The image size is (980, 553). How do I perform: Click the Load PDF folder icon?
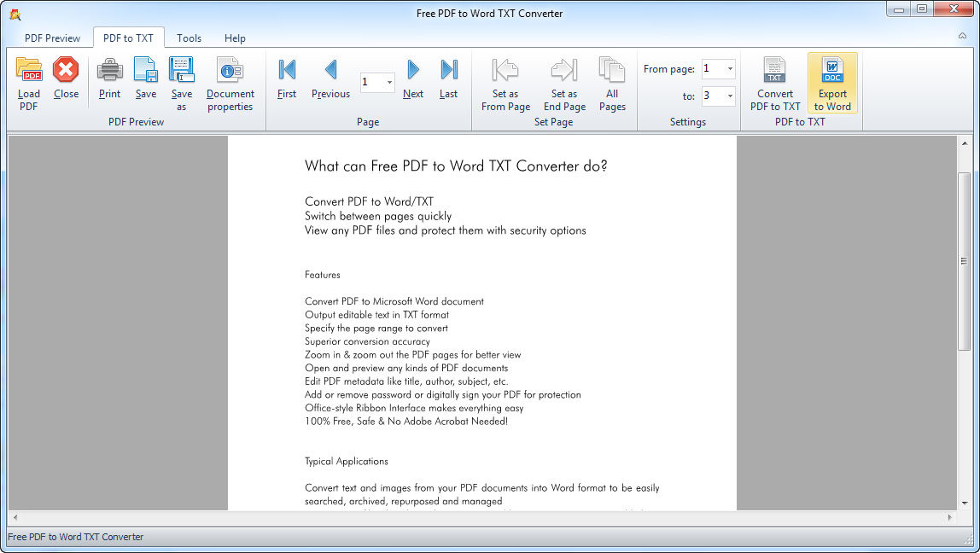tap(29, 69)
